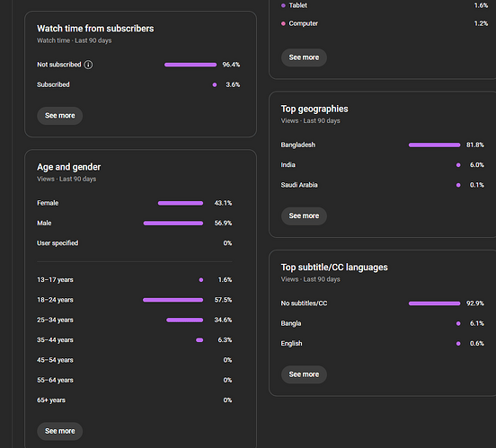Open See more under Watch time from subscribers
Image resolution: width=496 pixels, height=448 pixels.
point(60,116)
